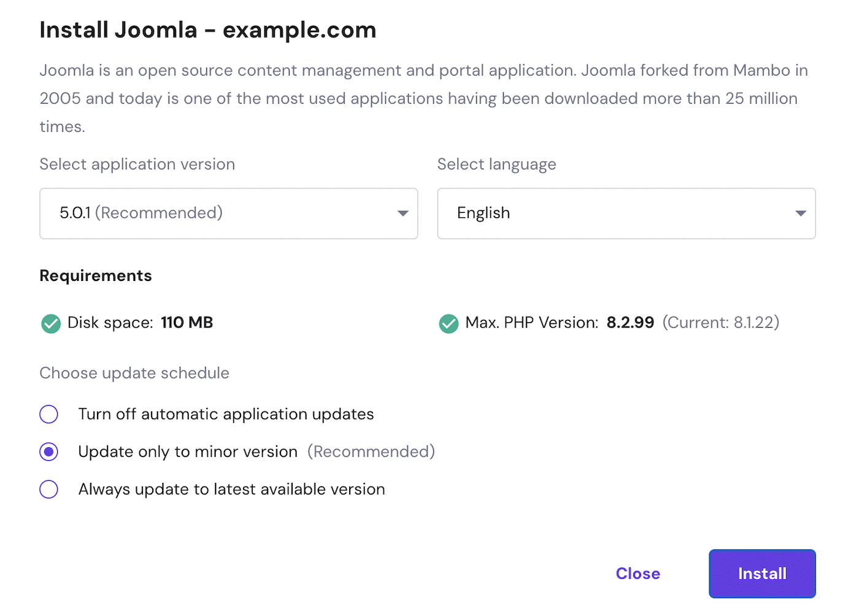Click the Joomla description paragraph
859x616 pixels.
coord(423,98)
